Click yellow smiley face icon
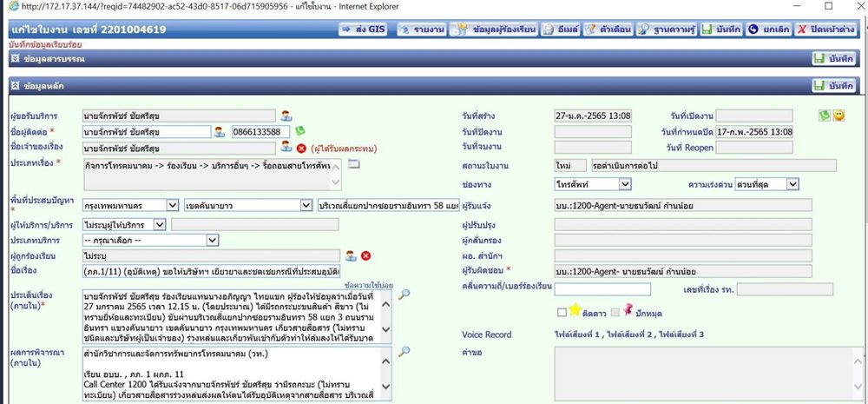 pyautogui.click(x=838, y=116)
